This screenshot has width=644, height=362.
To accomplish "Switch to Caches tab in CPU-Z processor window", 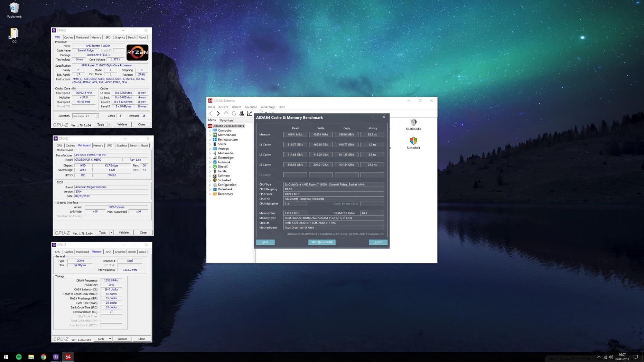I will tap(68, 37).
